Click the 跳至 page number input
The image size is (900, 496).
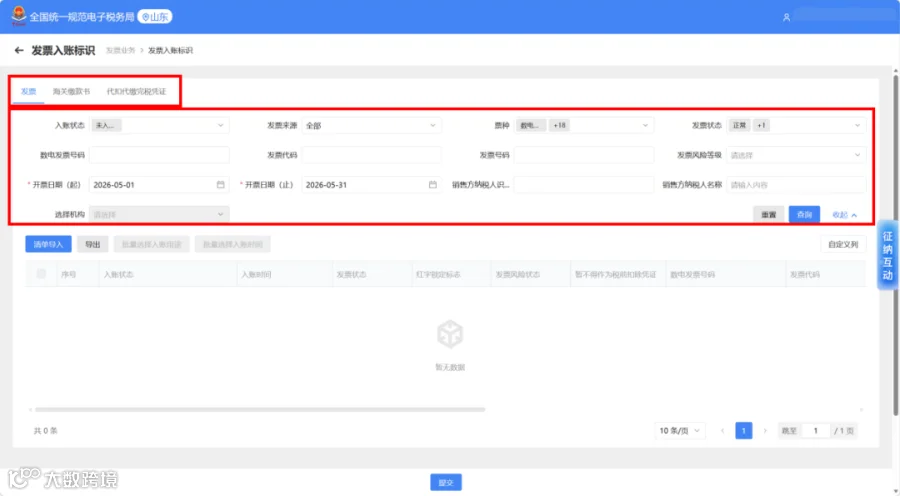click(x=815, y=431)
